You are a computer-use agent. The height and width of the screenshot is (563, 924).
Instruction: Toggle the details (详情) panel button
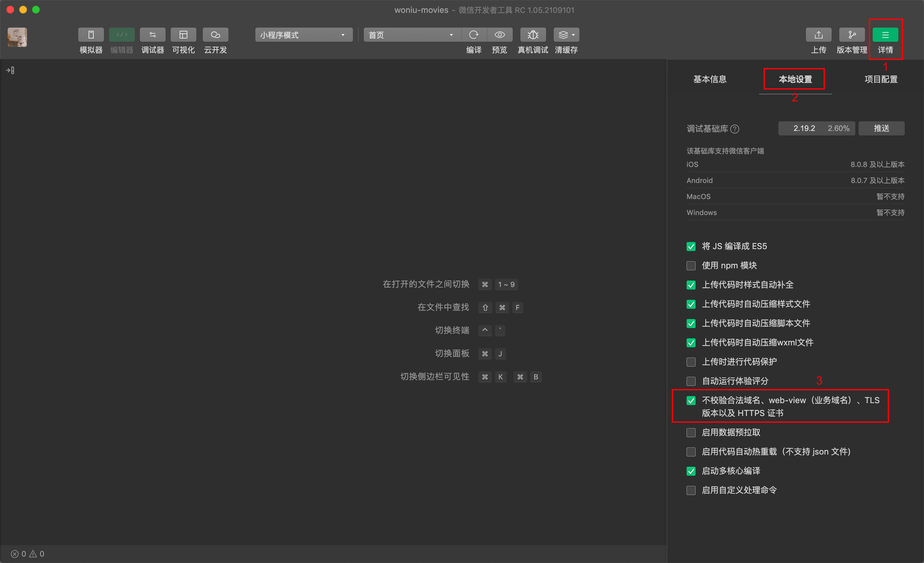(886, 35)
